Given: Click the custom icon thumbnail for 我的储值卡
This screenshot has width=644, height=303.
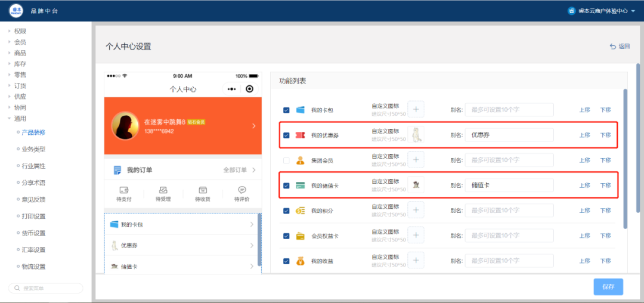Looking at the screenshot, I should 416,185.
